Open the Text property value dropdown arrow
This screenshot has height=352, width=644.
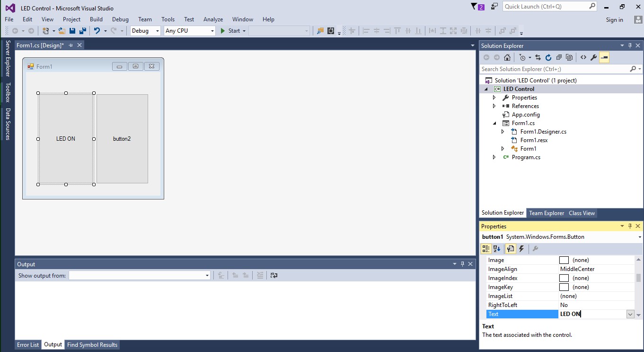[x=630, y=314]
